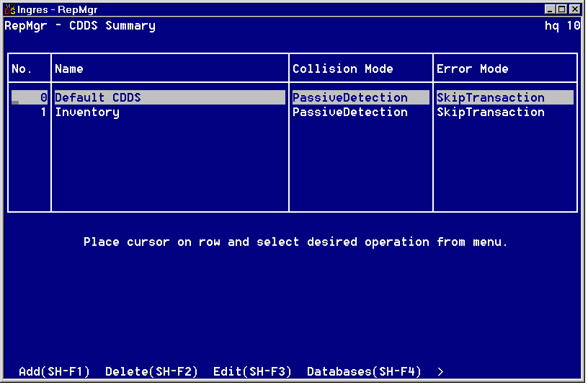The width and height of the screenshot is (588, 385).
Task: Select the Edit(SH-F3) menu option
Action: 252,372
